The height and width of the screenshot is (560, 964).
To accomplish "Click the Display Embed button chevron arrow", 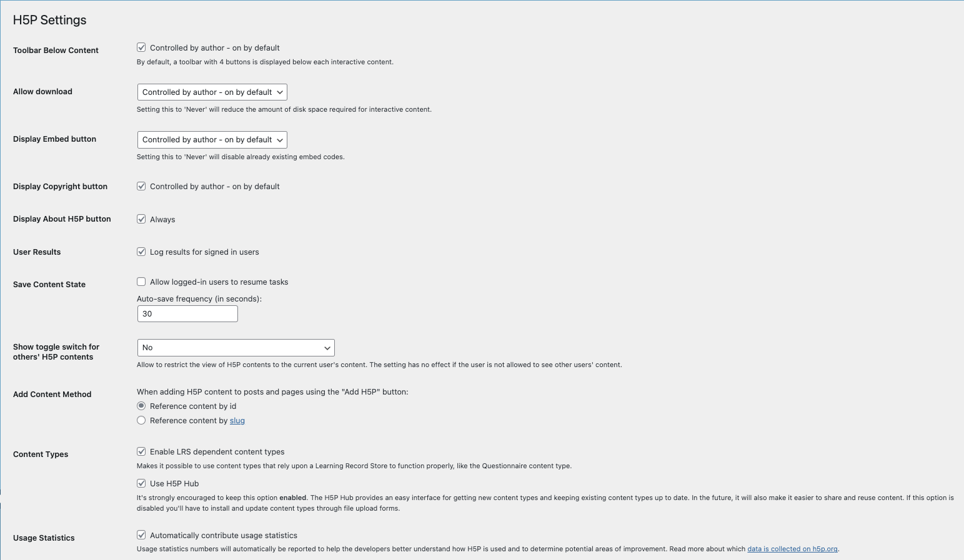I will pyautogui.click(x=280, y=140).
